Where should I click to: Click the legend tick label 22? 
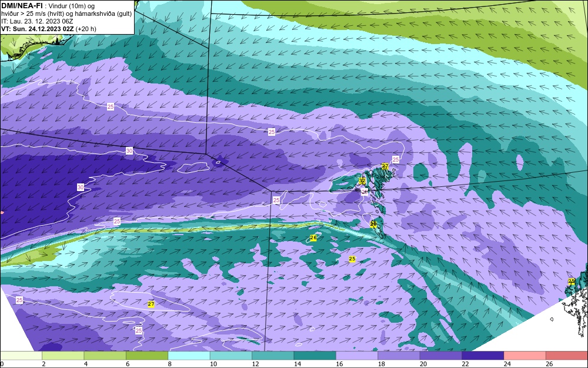(465, 364)
